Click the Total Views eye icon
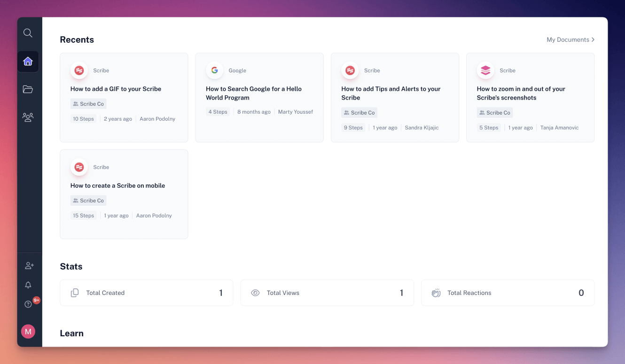 coord(255,293)
